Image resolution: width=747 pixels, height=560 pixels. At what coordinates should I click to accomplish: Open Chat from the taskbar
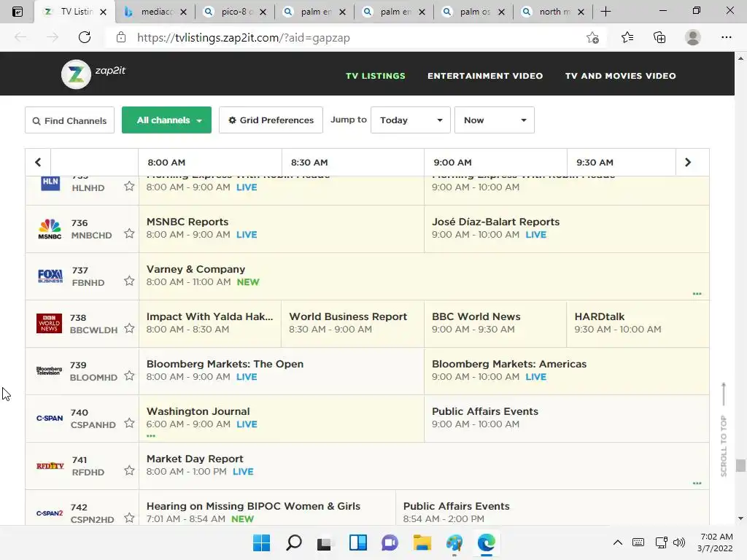[x=390, y=542]
